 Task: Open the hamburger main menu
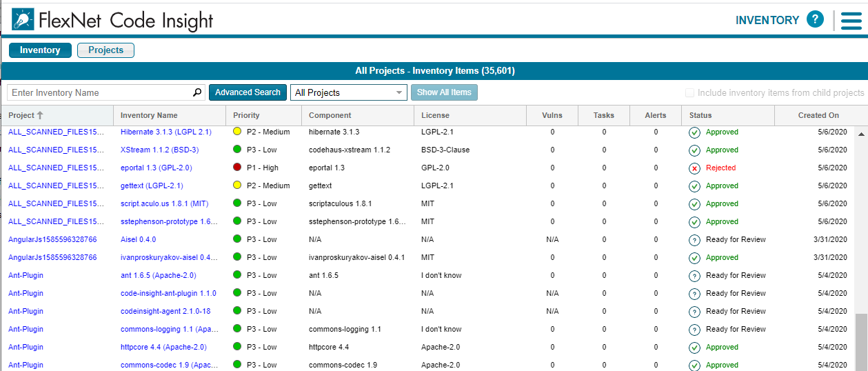[x=851, y=21]
